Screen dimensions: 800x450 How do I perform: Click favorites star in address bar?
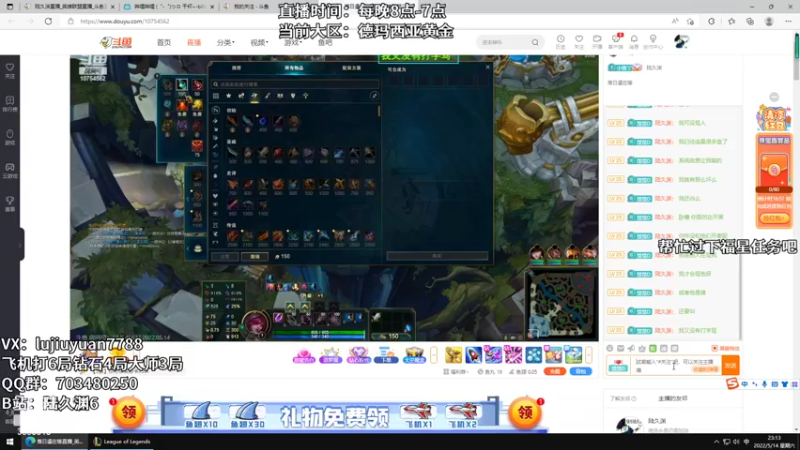pyautogui.click(x=690, y=21)
